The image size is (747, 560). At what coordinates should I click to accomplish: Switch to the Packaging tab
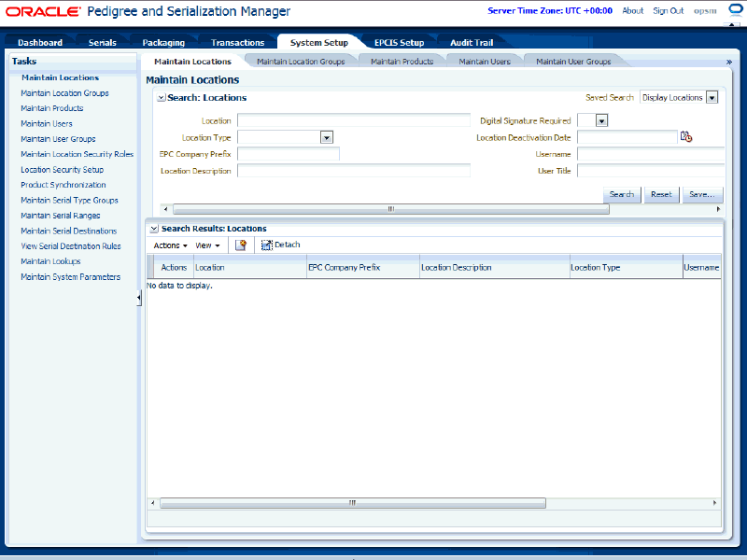(x=163, y=42)
